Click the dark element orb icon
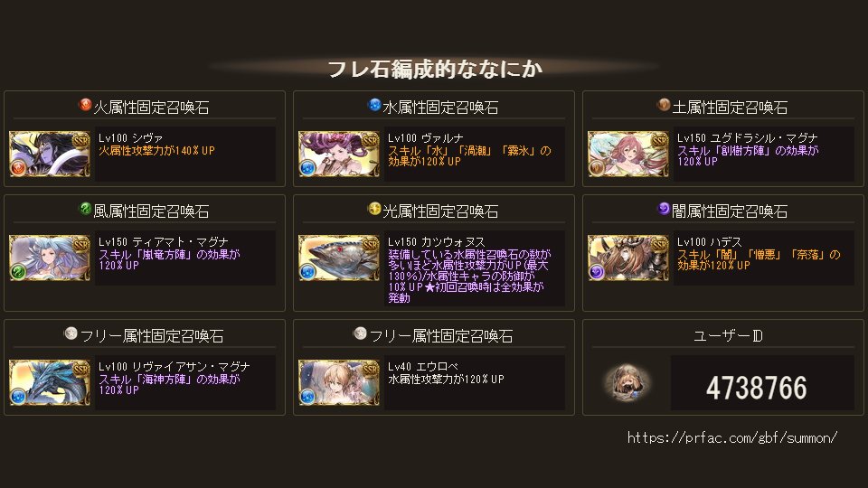Image resolution: width=868 pixels, height=488 pixels. tap(663, 209)
